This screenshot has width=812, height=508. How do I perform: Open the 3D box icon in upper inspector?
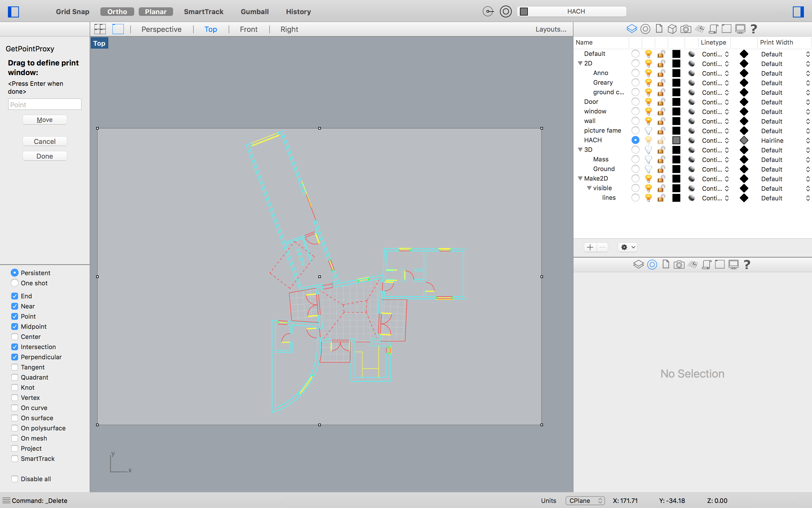pos(672,29)
